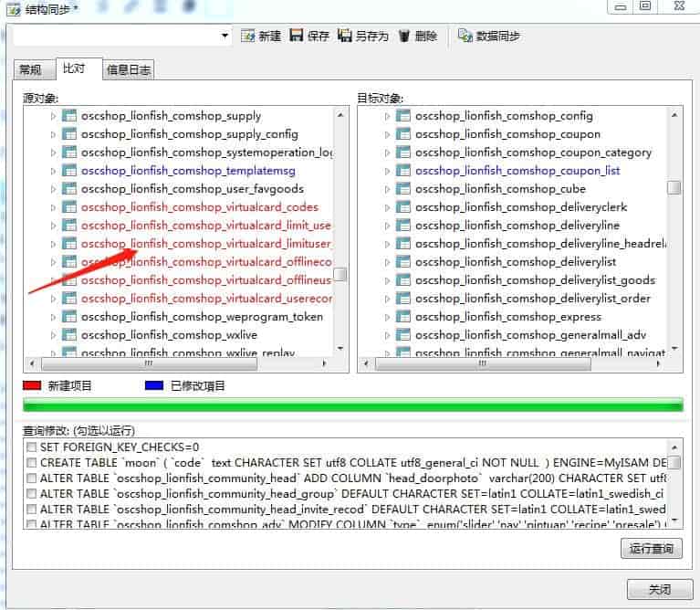Click table icon for source oscshop_lionfish_comshop_supply
Viewport: 700px width, 610px height.
pyautogui.click(x=69, y=116)
